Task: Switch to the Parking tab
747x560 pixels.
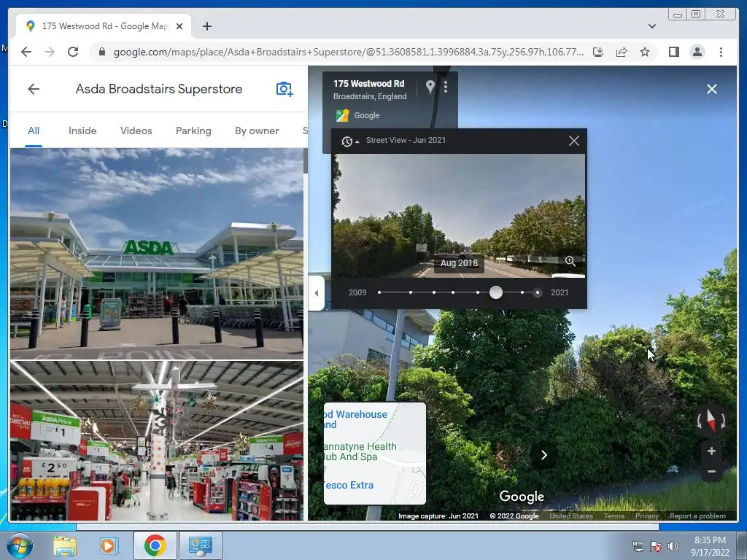Action: (x=193, y=131)
